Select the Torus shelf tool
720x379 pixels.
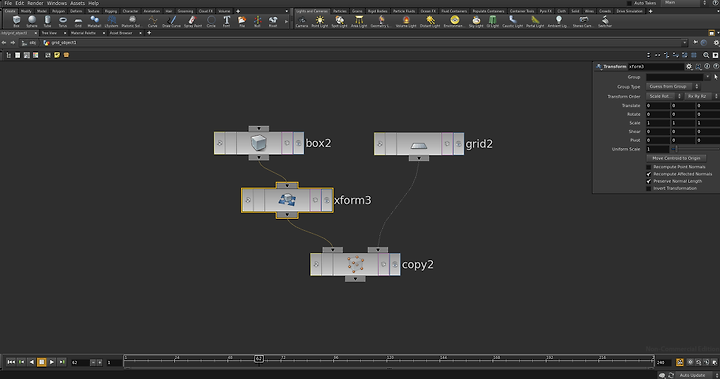[63, 21]
